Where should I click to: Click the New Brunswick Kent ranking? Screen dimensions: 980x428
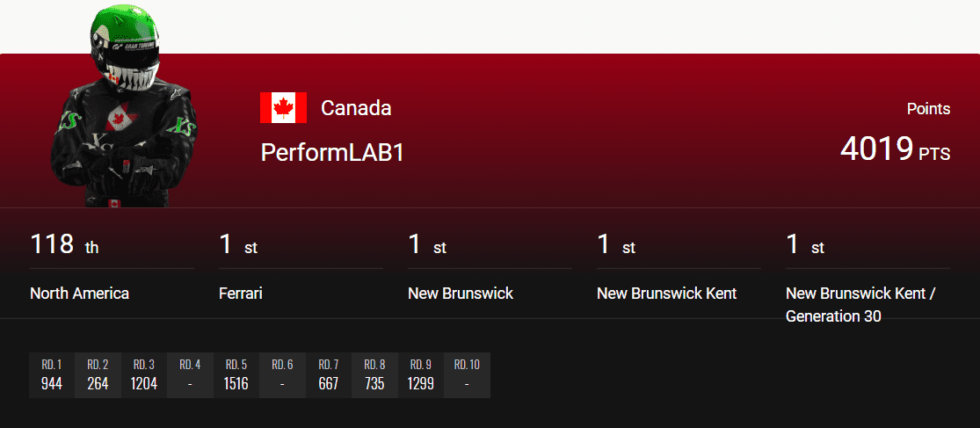pos(679,267)
